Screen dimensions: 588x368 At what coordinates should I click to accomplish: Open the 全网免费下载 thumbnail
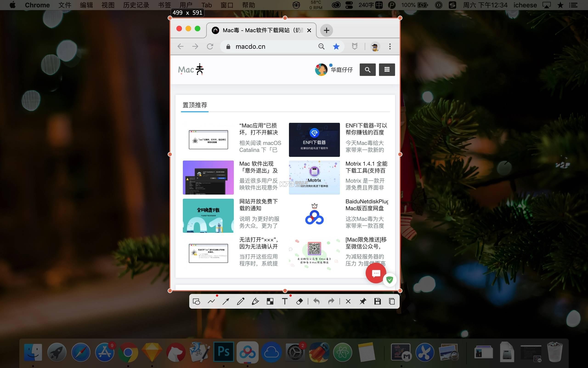coord(208,216)
